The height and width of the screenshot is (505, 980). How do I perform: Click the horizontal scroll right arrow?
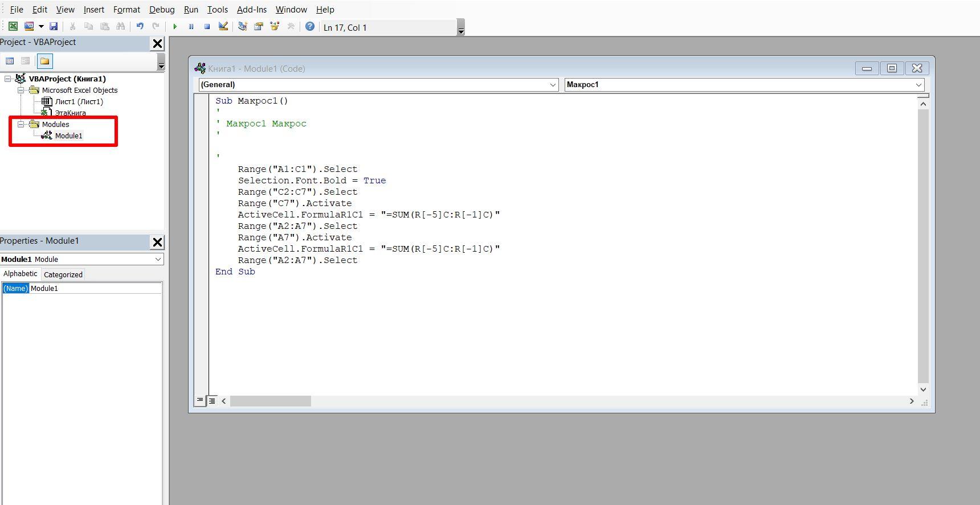coord(912,401)
